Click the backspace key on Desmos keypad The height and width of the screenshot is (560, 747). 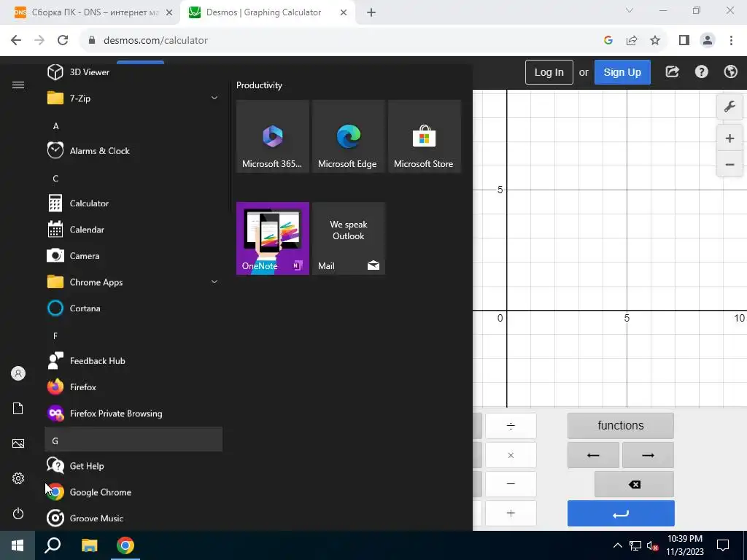(634, 484)
